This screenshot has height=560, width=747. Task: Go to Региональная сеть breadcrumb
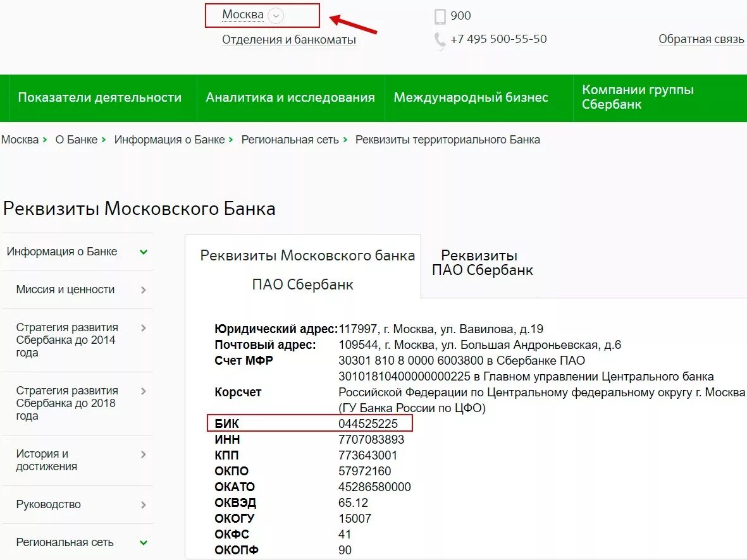pos(290,140)
